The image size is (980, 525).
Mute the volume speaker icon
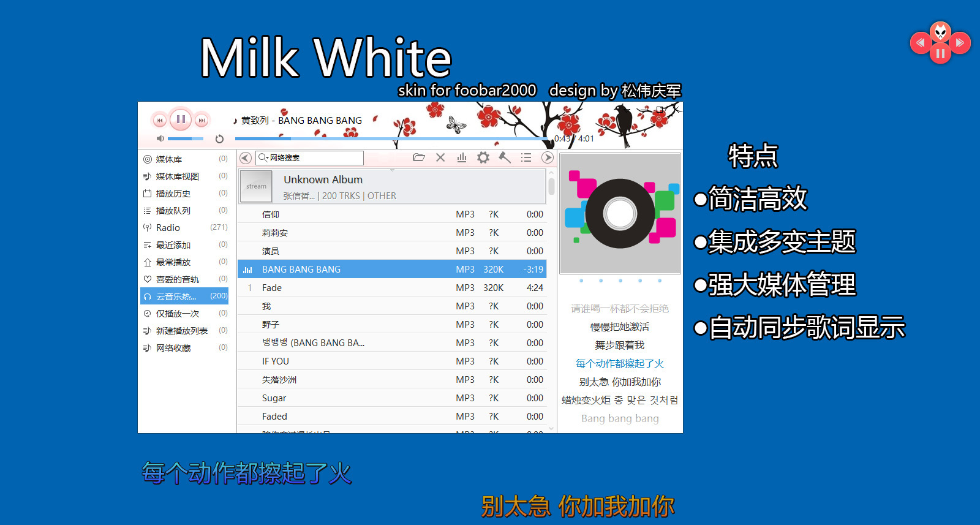click(160, 138)
